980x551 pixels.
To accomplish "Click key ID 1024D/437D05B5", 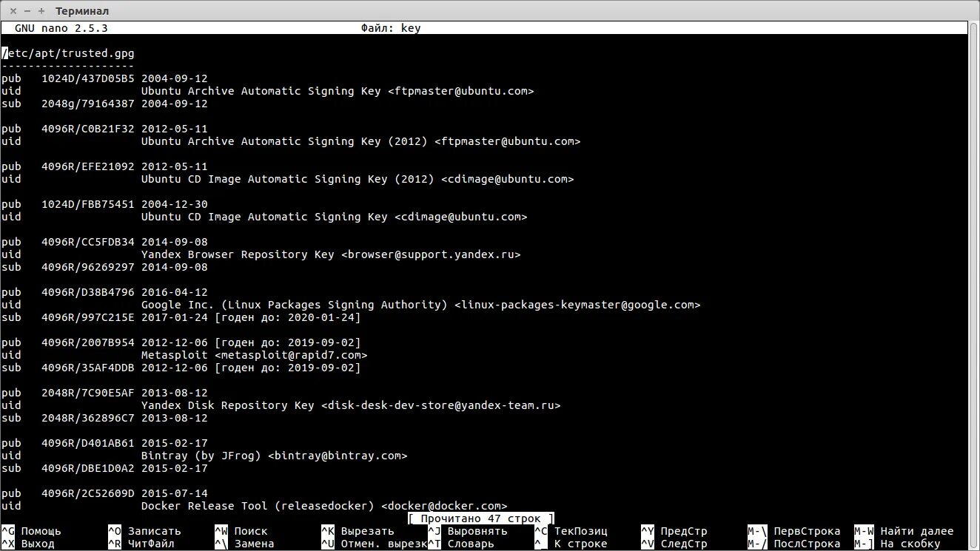I will pyautogui.click(x=88, y=78).
